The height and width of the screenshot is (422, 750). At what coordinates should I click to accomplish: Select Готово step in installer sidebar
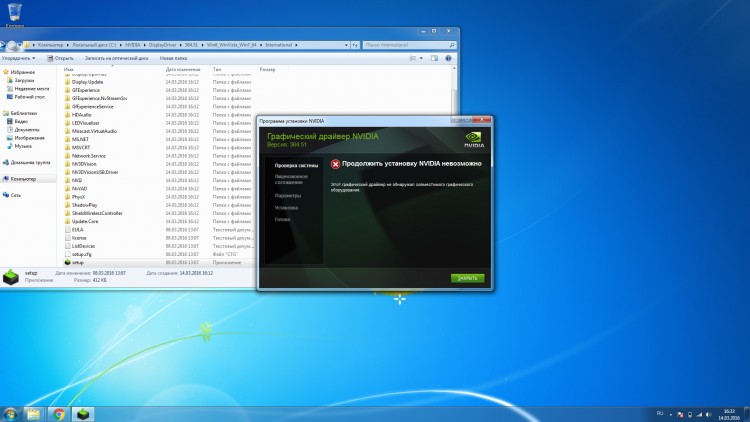[283, 220]
